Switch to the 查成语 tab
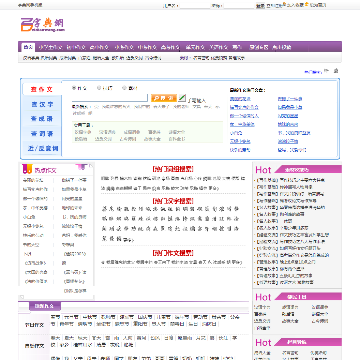Screen dimensions: 360x360 pyautogui.click(x=42, y=119)
